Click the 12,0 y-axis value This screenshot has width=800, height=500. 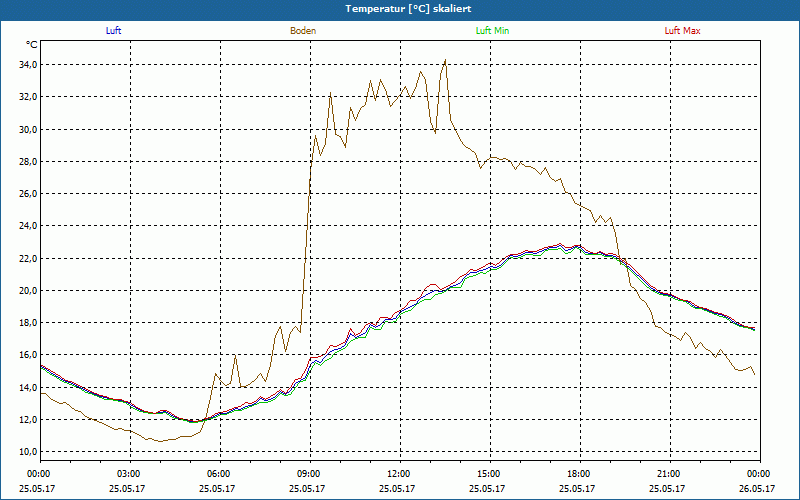point(28,420)
